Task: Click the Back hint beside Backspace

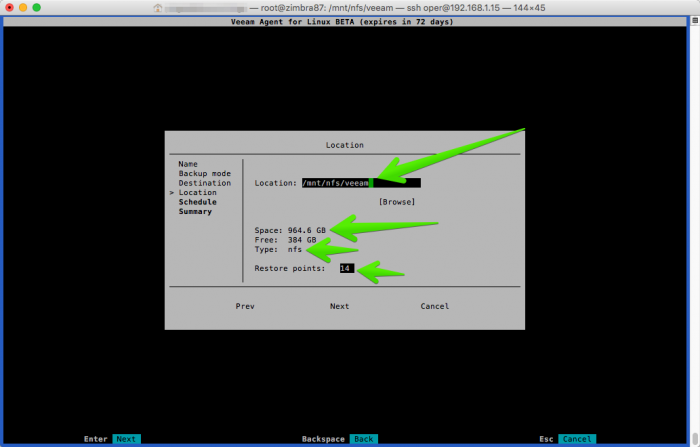Action: 363,439
